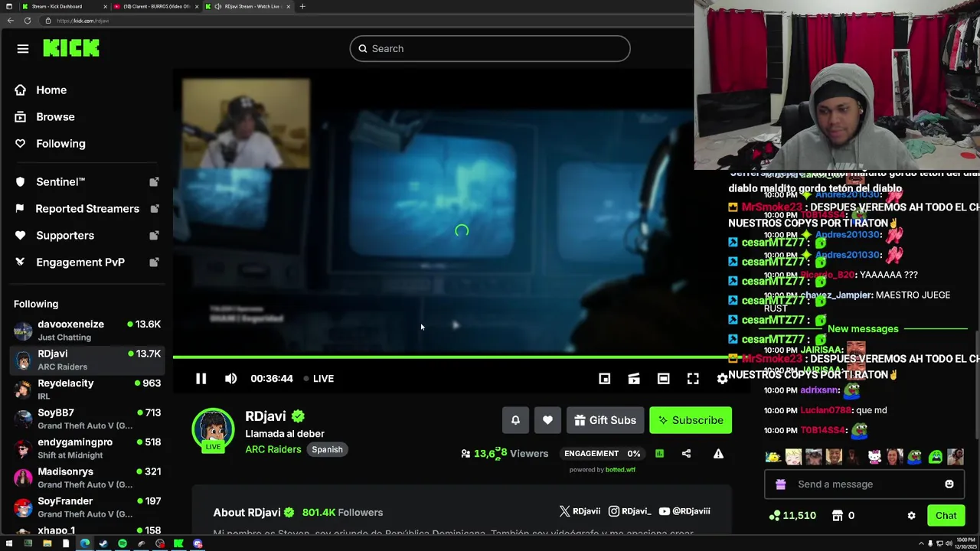Click the kick.com address bar
The height and width of the screenshot is (551, 980).
tap(367, 21)
